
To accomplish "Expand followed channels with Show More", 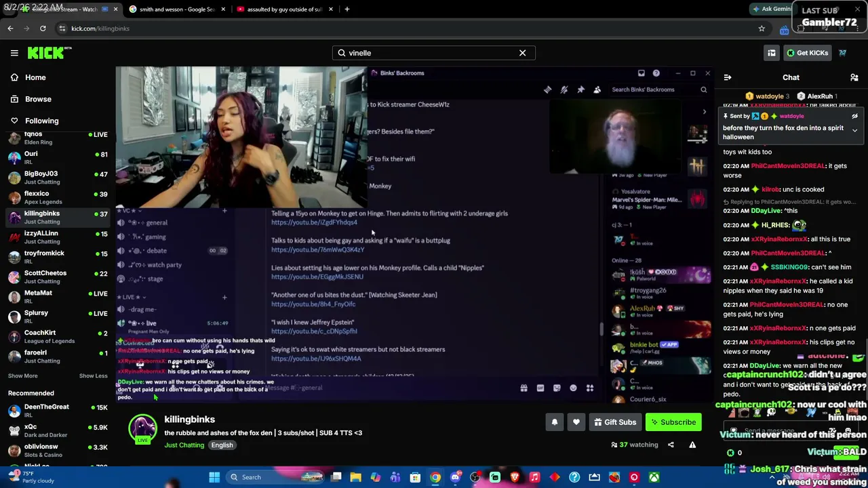I will click(22, 375).
